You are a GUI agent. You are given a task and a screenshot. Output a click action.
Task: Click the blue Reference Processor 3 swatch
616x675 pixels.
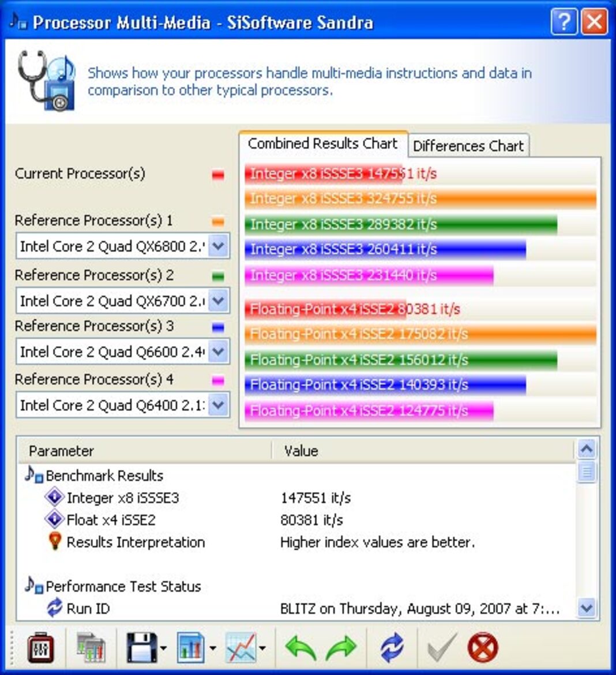218,328
